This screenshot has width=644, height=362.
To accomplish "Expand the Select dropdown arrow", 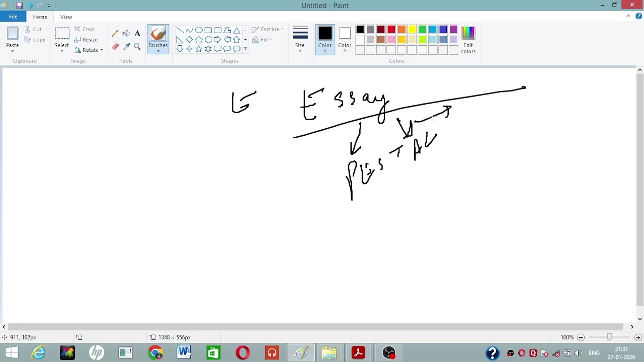I will (62, 51).
